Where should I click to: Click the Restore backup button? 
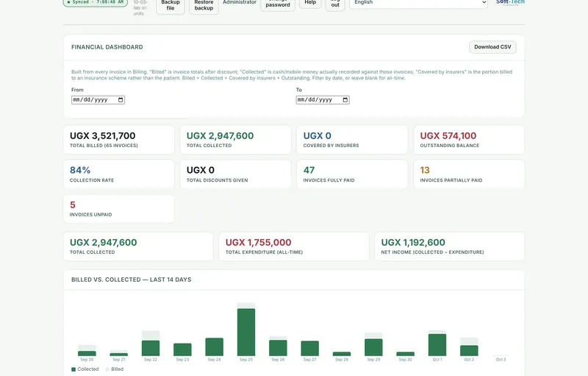click(204, 5)
